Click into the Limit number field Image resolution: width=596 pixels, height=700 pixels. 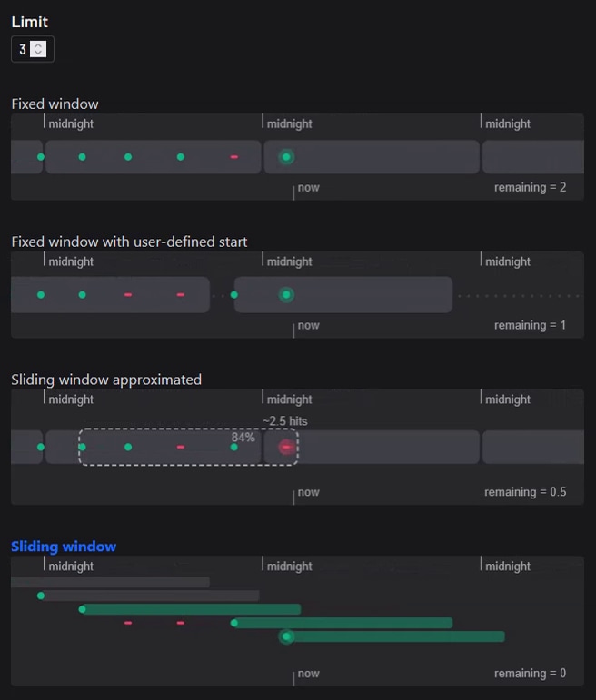coord(23,50)
